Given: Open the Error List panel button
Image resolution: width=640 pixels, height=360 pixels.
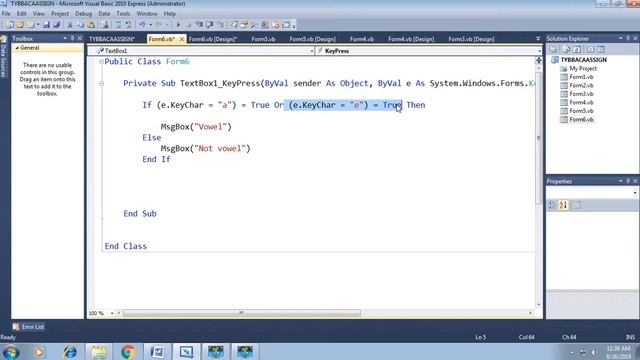Looking at the screenshot, I should (28, 327).
